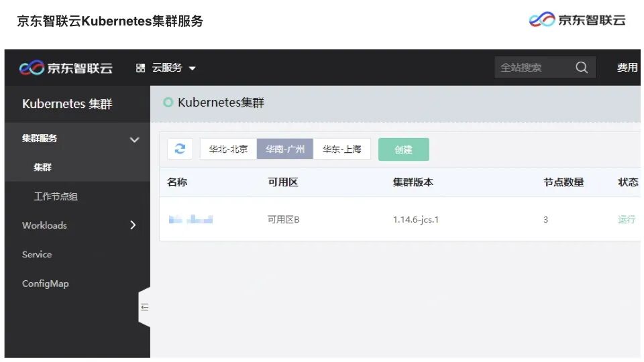The height and width of the screenshot is (362, 644).
Task: Click the 创建 button
Action: (x=404, y=149)
